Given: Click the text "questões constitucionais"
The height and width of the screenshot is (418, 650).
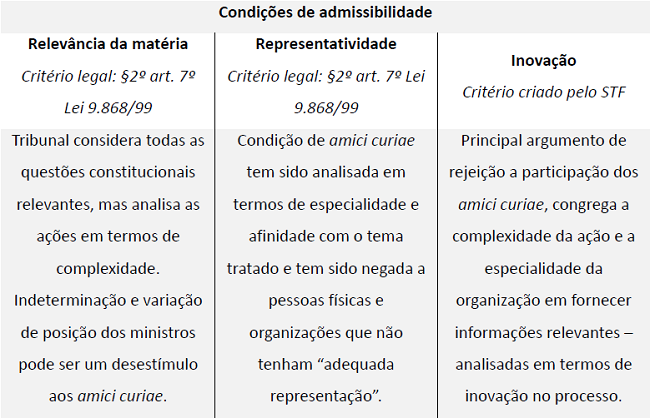Looking at the screenshot, I should coord(108,173).
